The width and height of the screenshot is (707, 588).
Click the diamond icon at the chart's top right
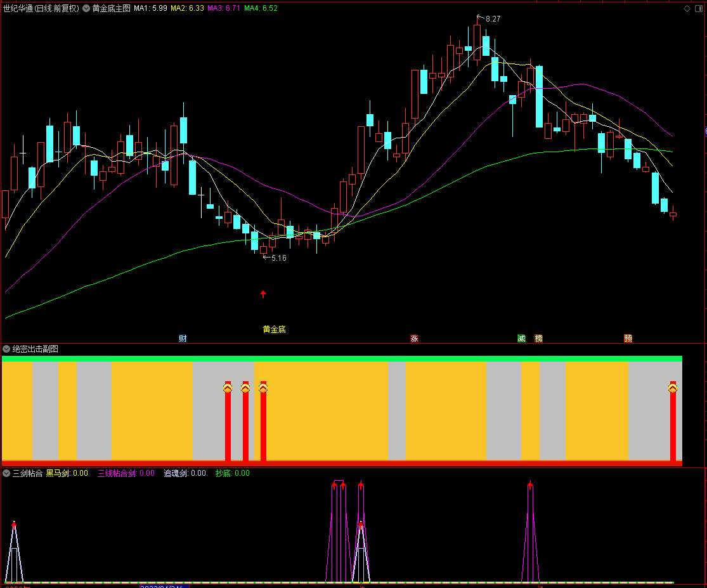(687, 9)
